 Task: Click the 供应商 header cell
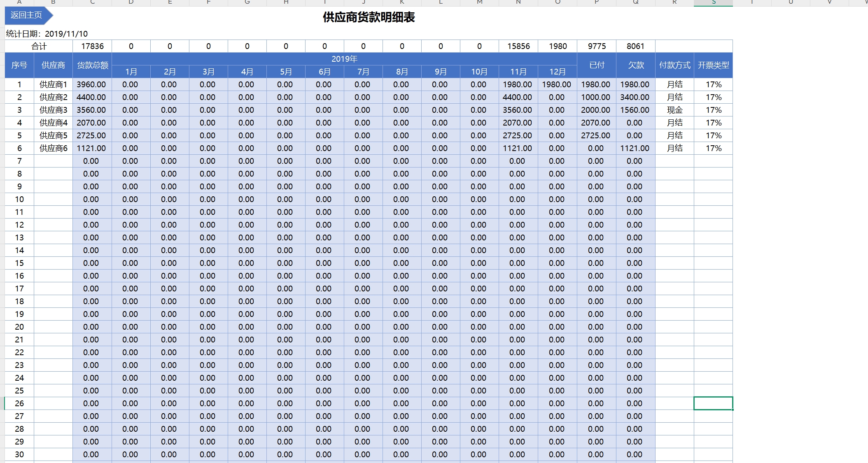pos(53,65)
